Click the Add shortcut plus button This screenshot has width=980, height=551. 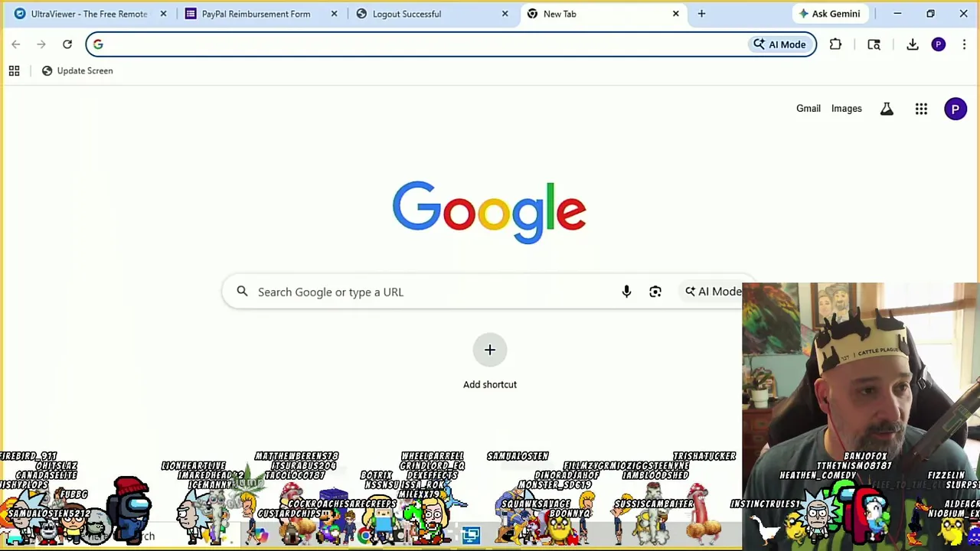(x=490, y=350)
